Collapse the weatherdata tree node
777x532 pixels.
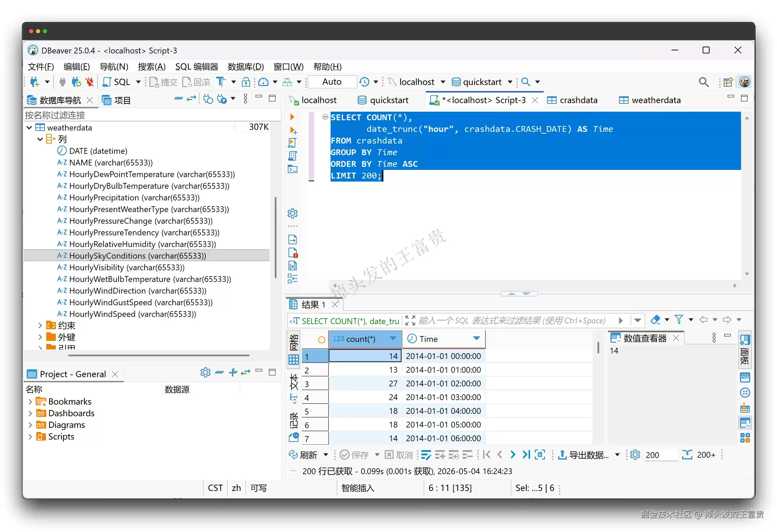pyautogui.click(x=29, y=127)
